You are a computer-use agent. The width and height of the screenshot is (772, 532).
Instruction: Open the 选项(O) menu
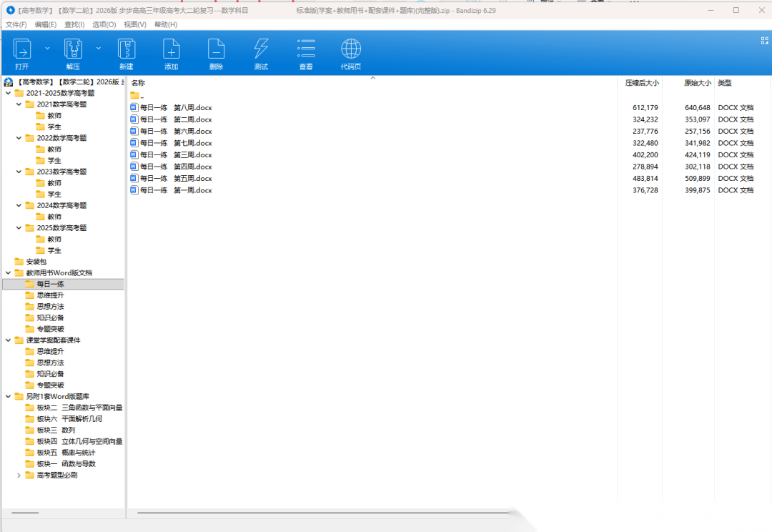pos(104,24)
